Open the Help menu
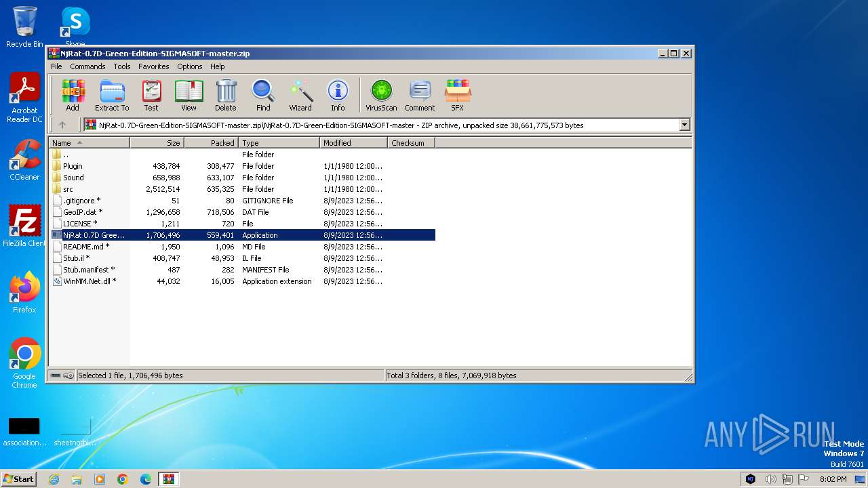This screenshot has height=488, width=868. click(217, 66)
